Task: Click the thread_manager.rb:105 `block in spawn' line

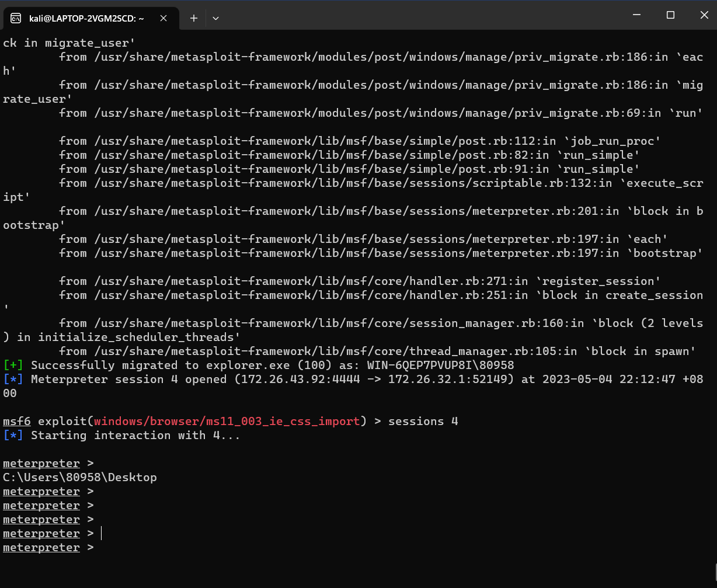Action: tap(378, 351)
